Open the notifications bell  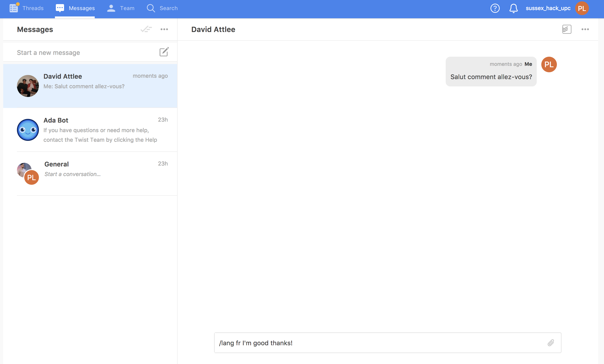click(513, 8)
